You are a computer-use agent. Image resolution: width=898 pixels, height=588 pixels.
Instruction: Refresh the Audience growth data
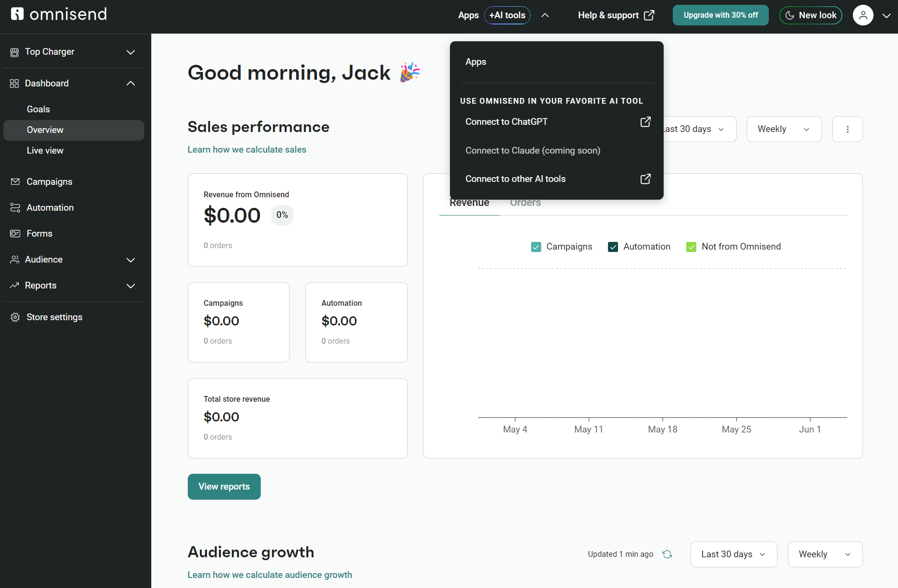[667, 554]
